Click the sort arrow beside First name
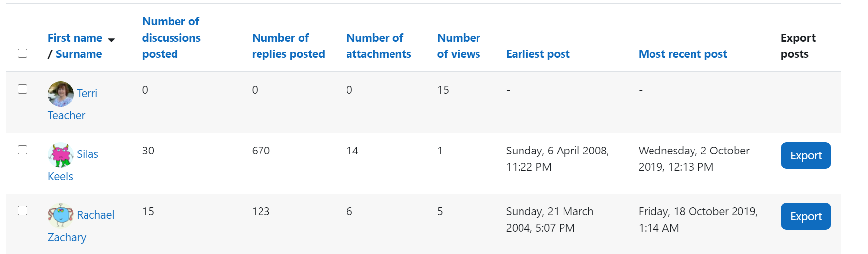The height and width of the screenshot is (254, 868). tap(111, 40)
